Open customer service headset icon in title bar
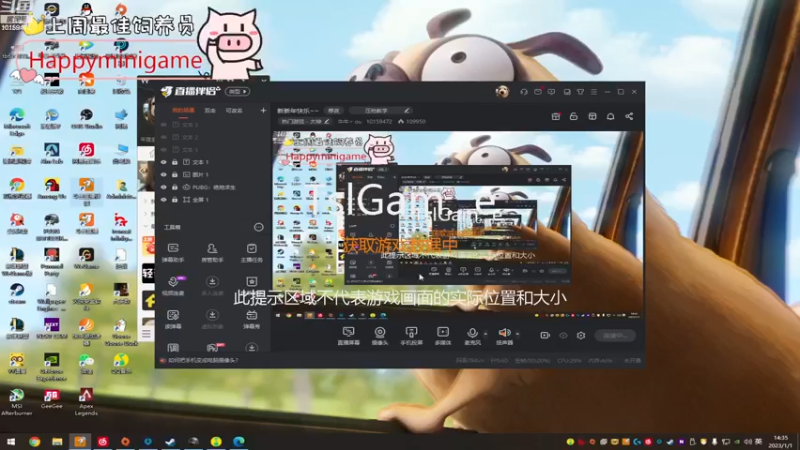800x450 pixels. [524, 92]
